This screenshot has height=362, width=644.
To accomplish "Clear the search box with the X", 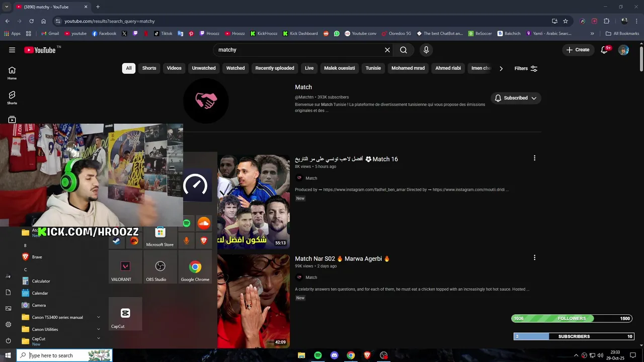I will [387, 50].
